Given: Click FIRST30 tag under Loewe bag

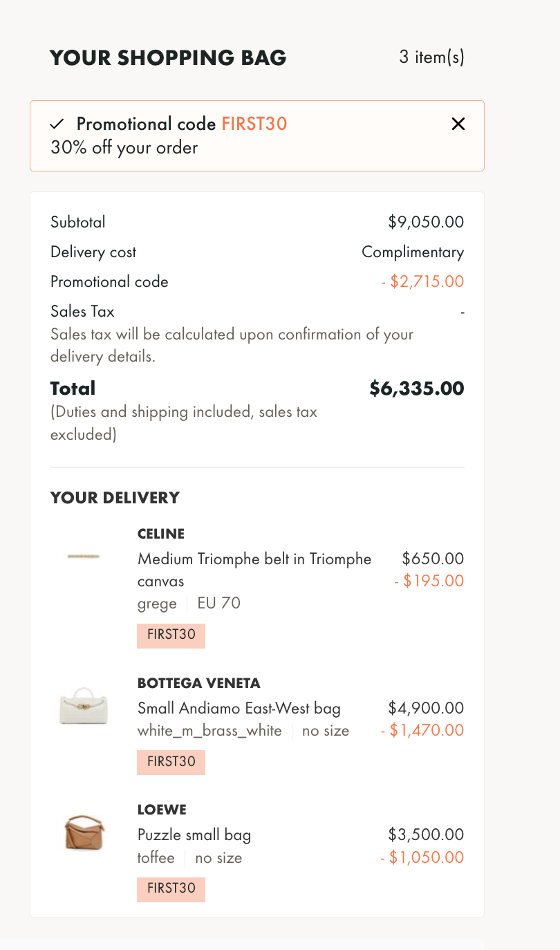Looking at the screenshot, I should click(171, 888).
